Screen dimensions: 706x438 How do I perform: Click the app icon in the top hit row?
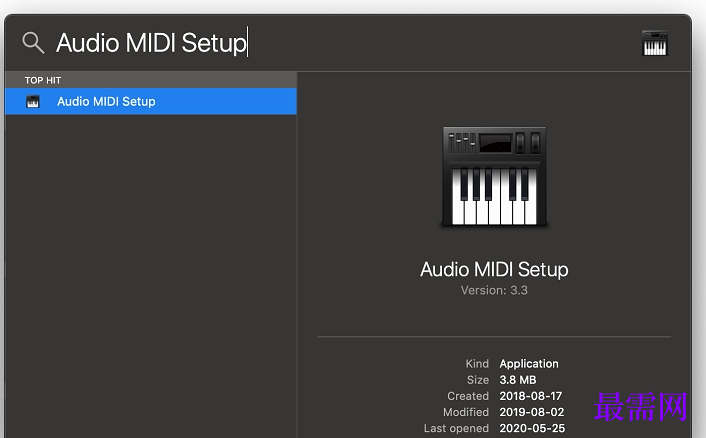click(x=33, y=102)
